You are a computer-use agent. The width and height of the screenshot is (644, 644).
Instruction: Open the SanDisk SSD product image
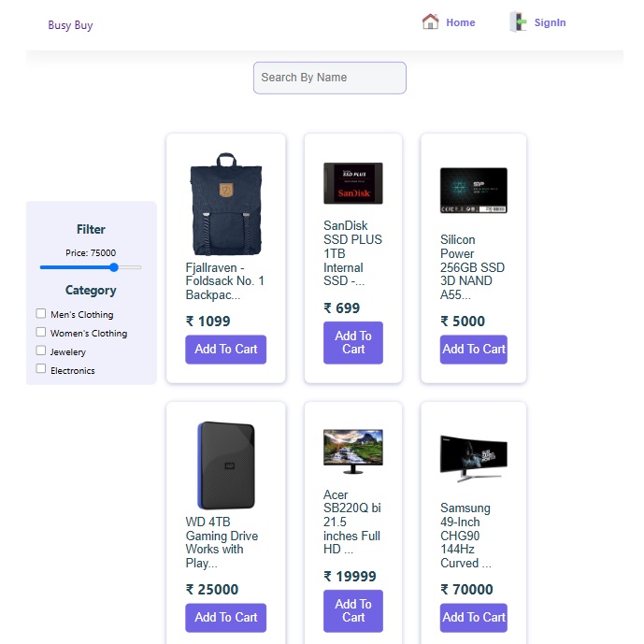[353, 183]
